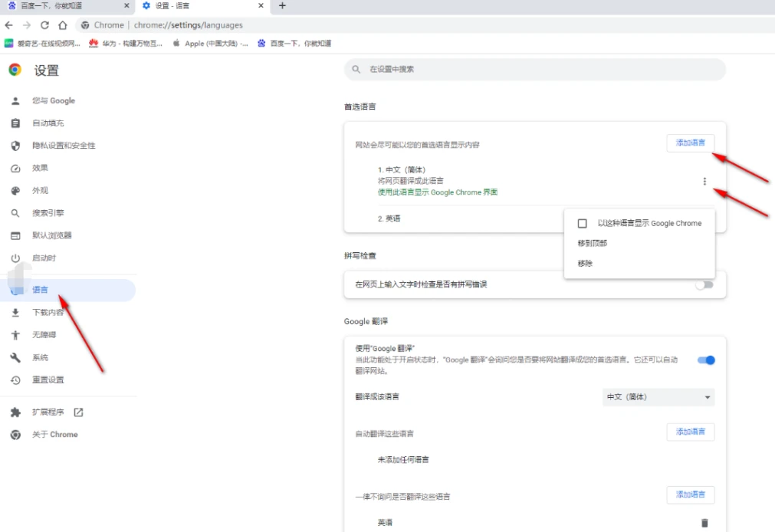Screen dimensions: 775x532
Task: Click the address bar URL field
Action: [x=189, y=25]
